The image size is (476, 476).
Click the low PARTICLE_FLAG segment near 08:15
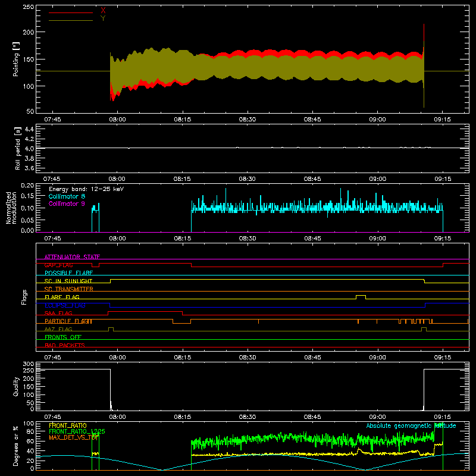pos(181,323)
